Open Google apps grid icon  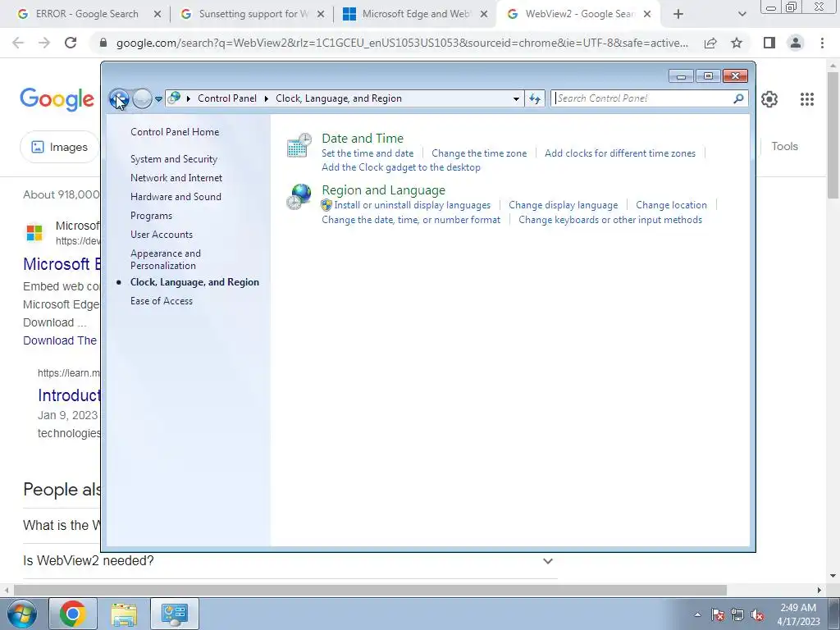(x=807, y=99)
